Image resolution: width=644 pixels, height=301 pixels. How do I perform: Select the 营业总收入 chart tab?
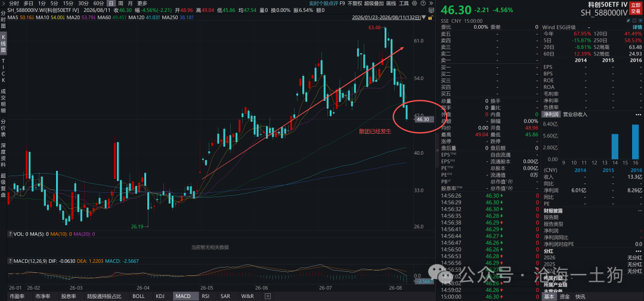(575, 114)
